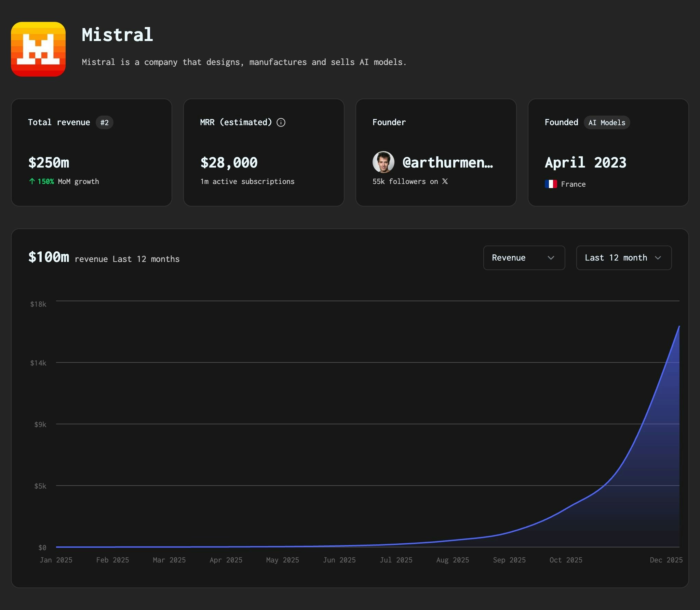
Task: Click the Dec 2025 axis label
Action: pyautogui.click(x=666, y=560)
